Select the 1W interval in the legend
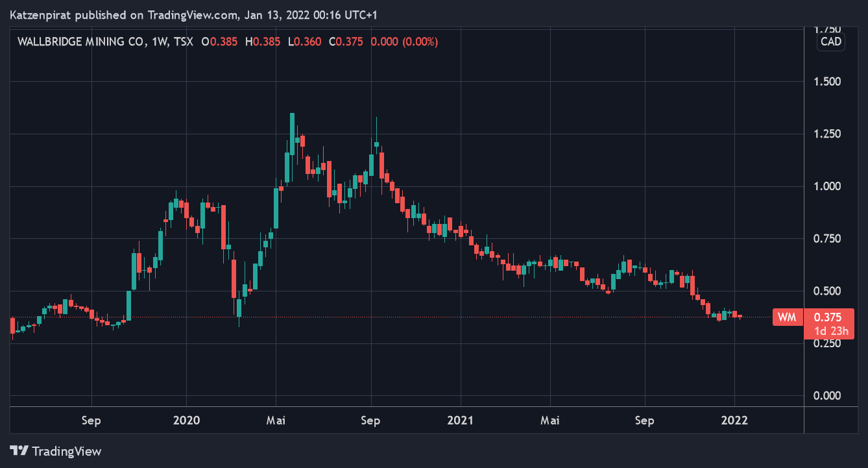 click(x=159, y=42)
